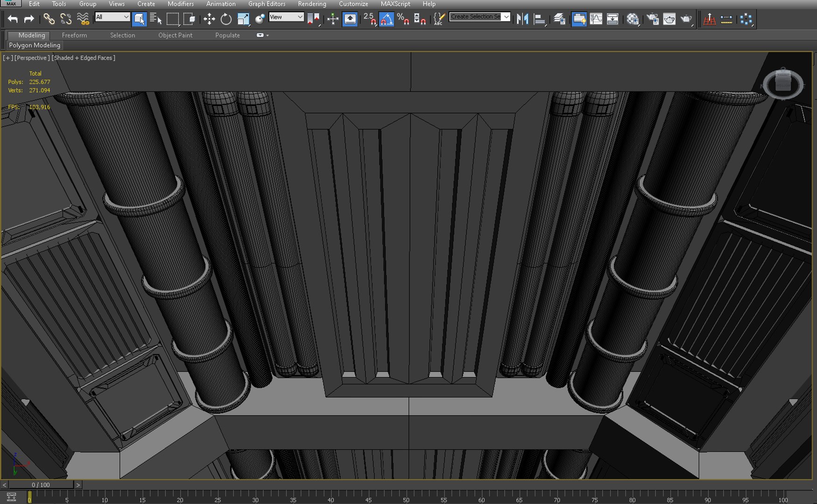Toggle the Angle Snap button
Image resolution: width=817 pixels, height=504 pixels.
tap(387, 19)
